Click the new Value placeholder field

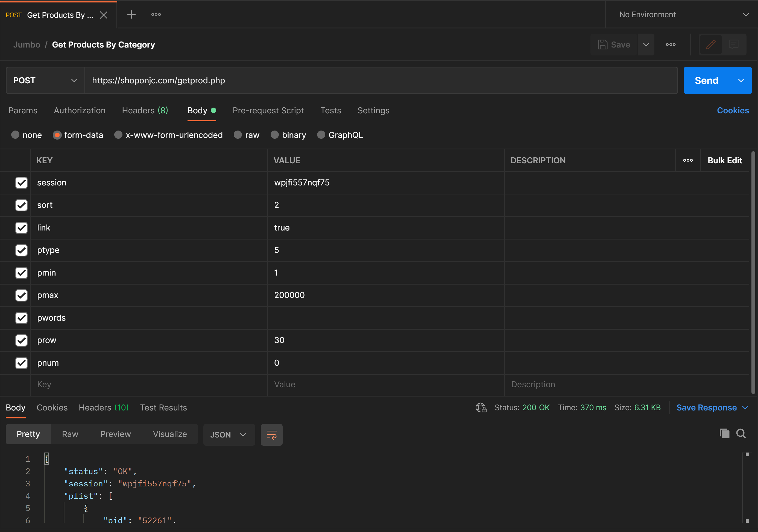(x=386, y=385)
